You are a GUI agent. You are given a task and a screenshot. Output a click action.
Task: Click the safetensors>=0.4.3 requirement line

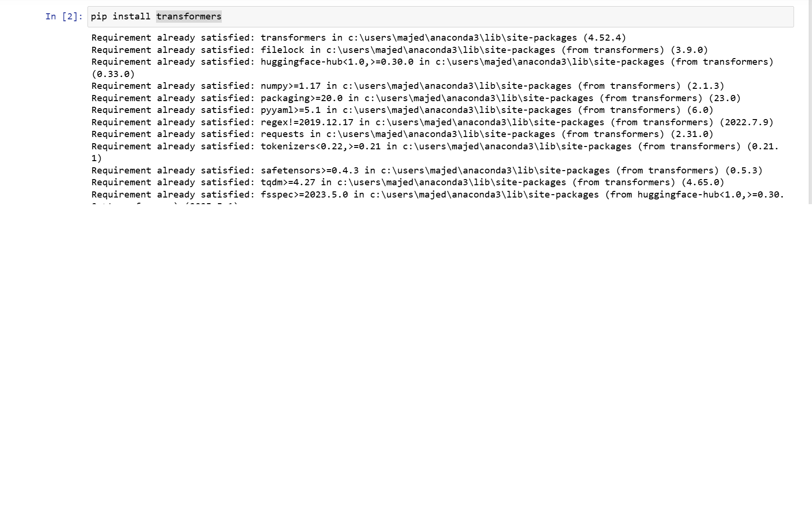(427, 171)
